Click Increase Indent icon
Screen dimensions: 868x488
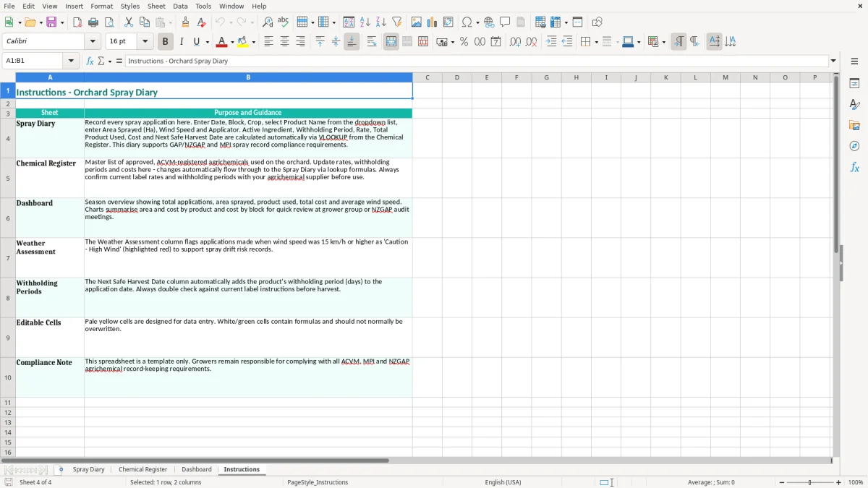point(551,42)
